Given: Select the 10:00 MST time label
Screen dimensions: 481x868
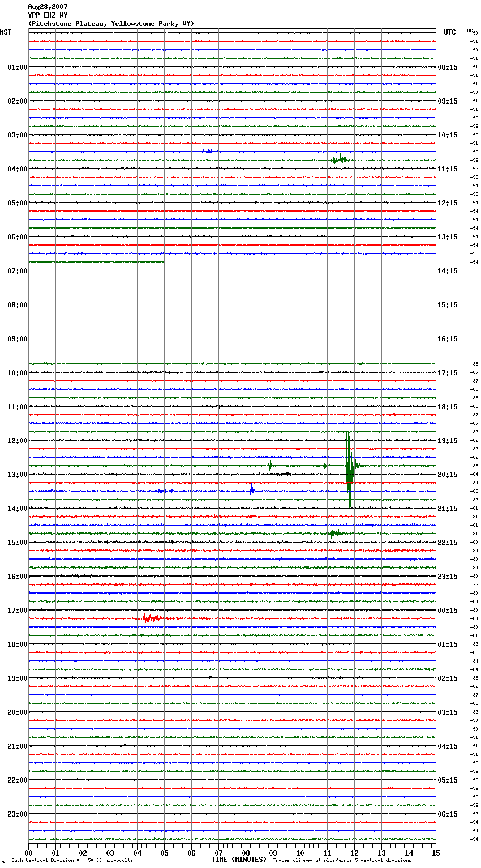Looking at the screenshot, I should 18,373.
